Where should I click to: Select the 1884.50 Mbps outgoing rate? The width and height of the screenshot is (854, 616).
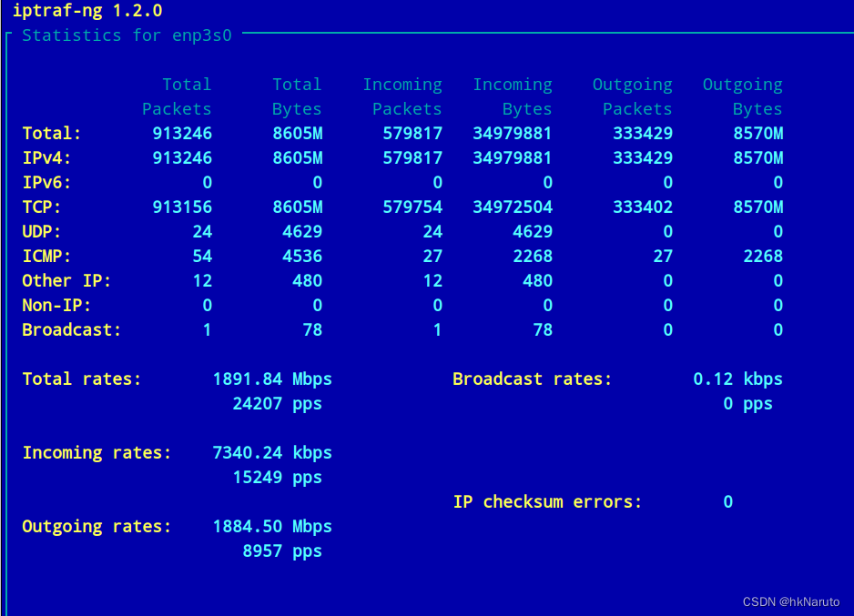(x=272, y=526)
